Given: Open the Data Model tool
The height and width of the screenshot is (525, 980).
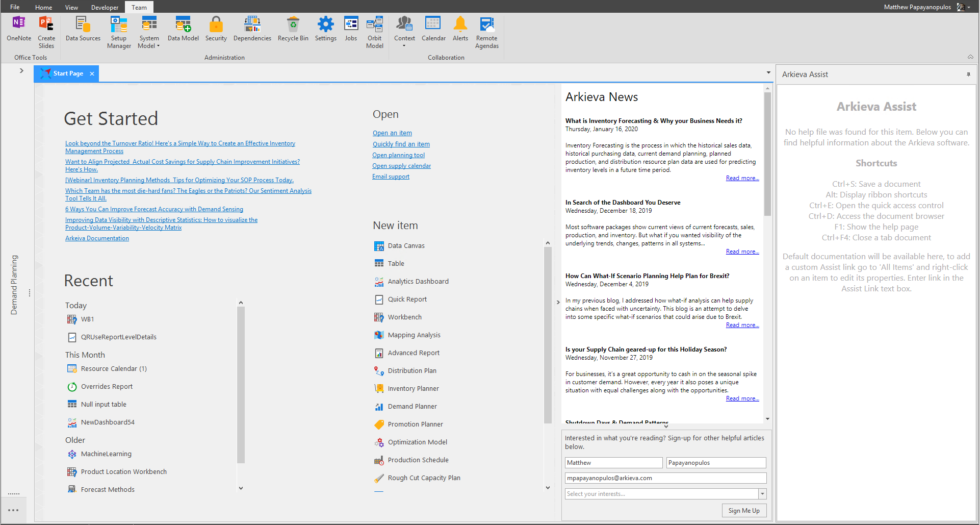Looking at the screenshot, I should 183,29.
